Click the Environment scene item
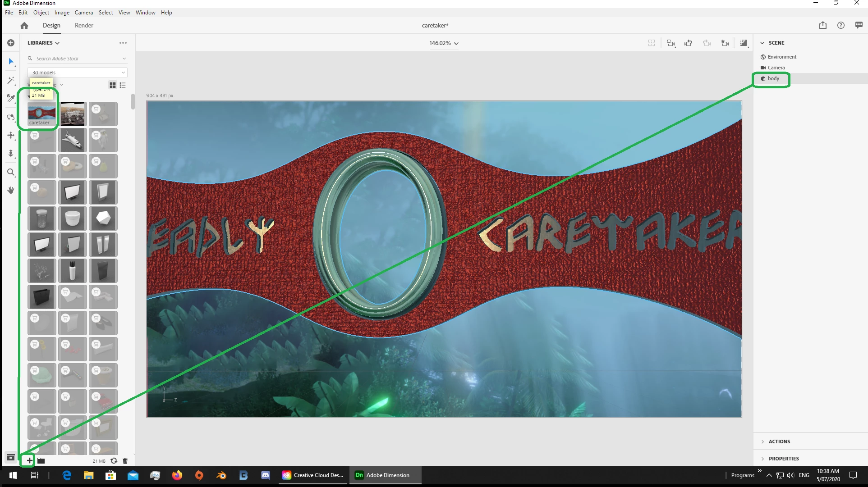 (781, 57)
